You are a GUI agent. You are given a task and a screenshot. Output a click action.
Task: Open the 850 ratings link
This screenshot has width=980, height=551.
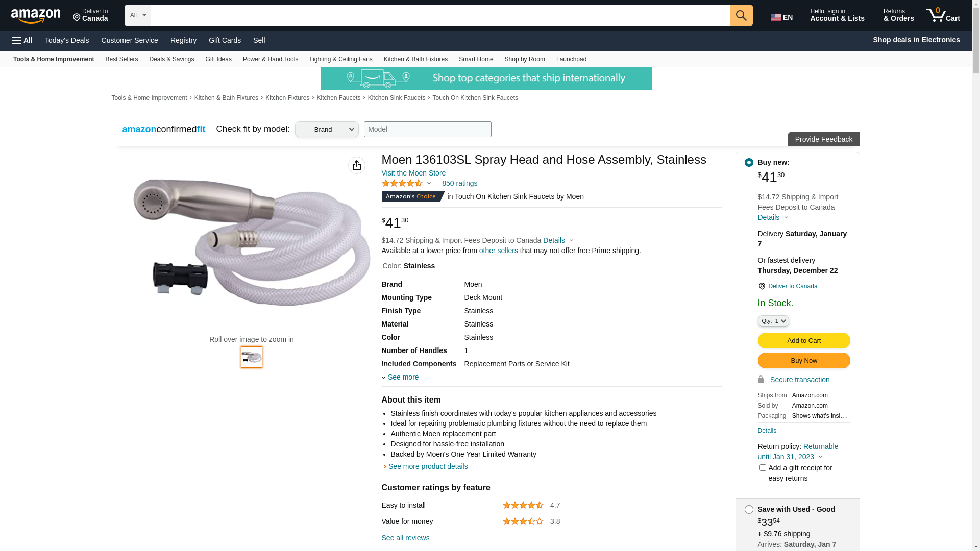point(459,183)
